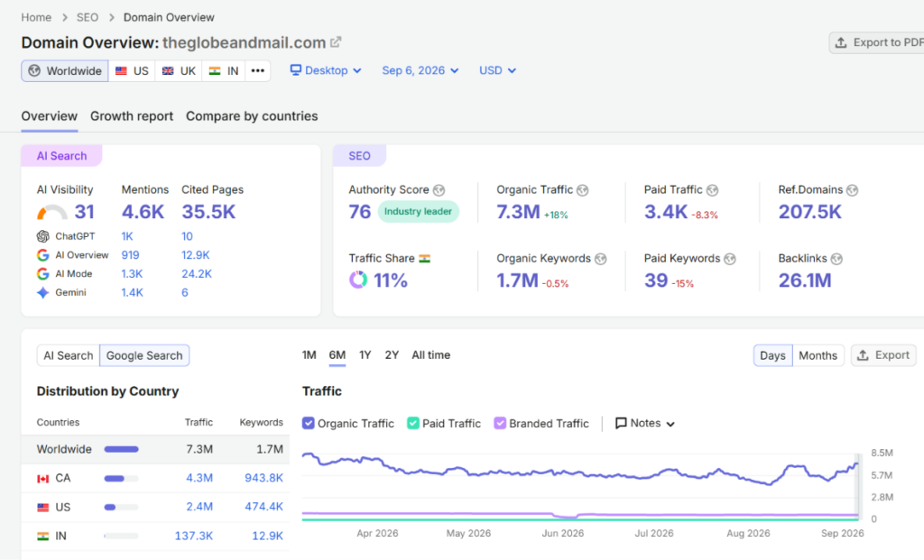The image size is (924, 560).
Task: Switch to Compare by countries tab
Action: [252, 116]
